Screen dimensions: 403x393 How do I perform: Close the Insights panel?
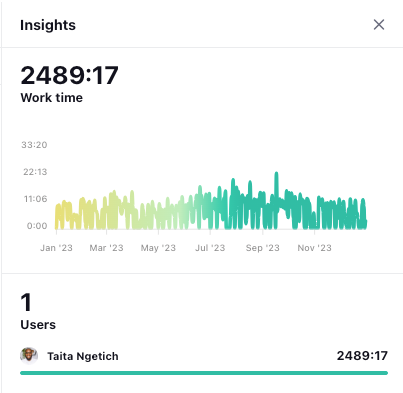tap(379, 25)
